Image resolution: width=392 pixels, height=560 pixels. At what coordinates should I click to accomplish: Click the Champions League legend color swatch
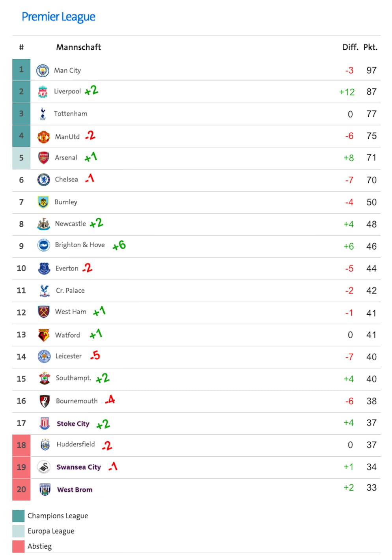[x=18, y=516]
